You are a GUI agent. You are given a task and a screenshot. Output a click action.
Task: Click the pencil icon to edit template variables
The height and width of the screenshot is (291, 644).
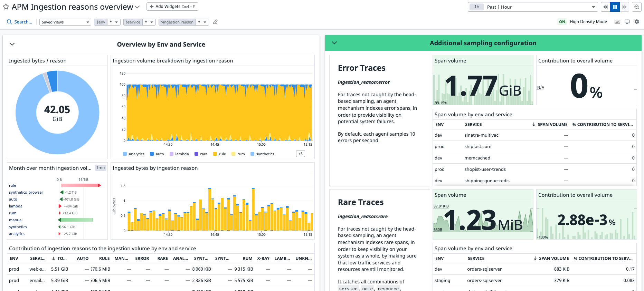(215, 22)
